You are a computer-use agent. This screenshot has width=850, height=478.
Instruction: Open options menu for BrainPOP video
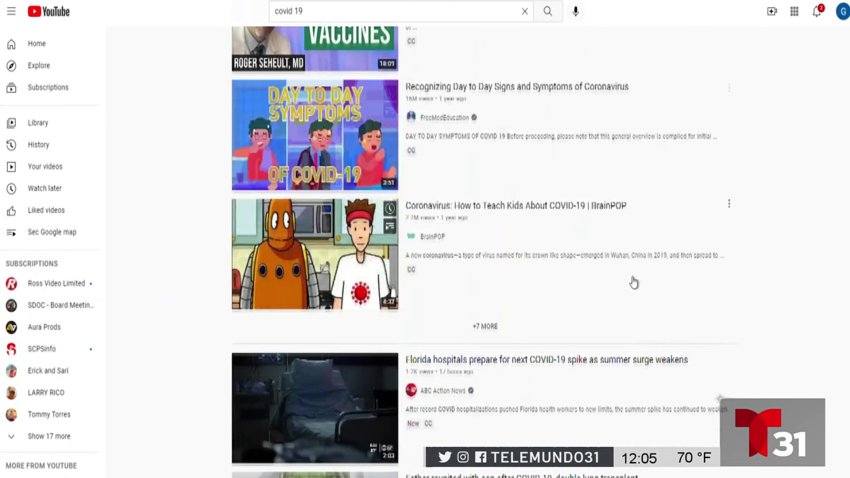click(728, 204)
